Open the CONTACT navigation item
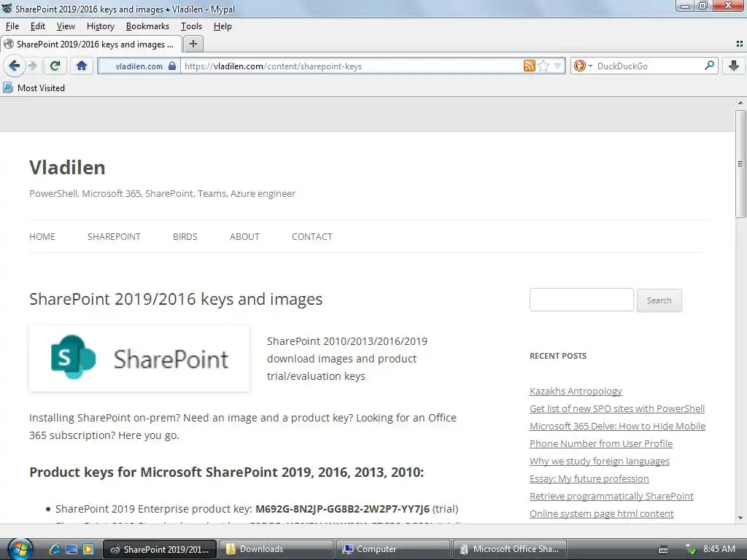 click(x=312, y=237)
